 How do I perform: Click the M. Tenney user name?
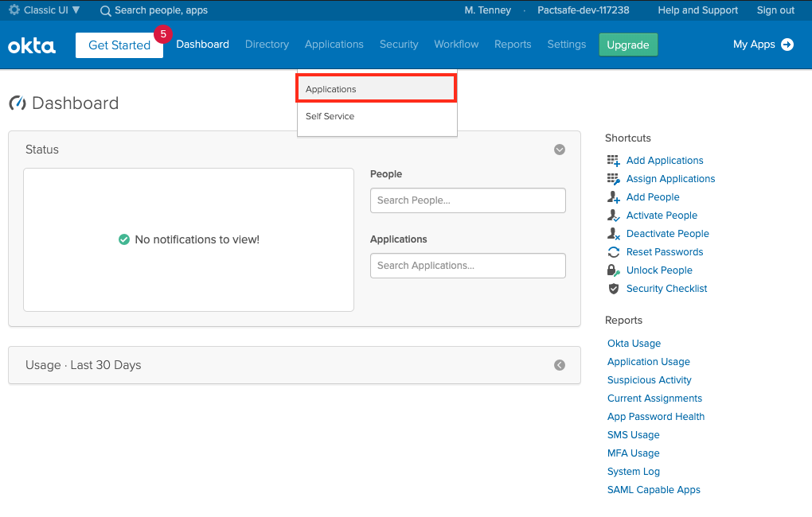point(487,10)
